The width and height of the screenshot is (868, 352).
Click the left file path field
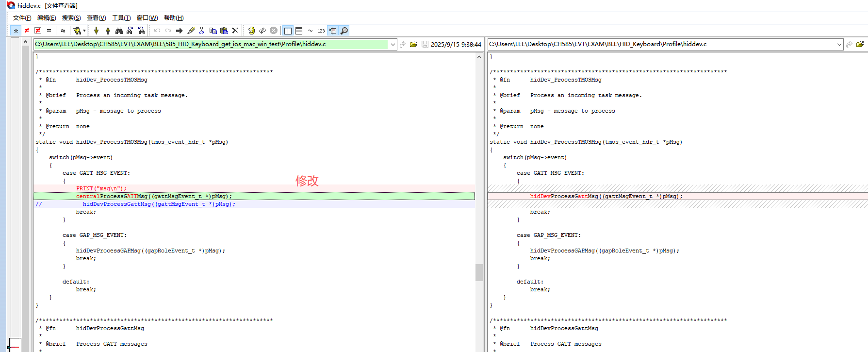click(211, 44)
